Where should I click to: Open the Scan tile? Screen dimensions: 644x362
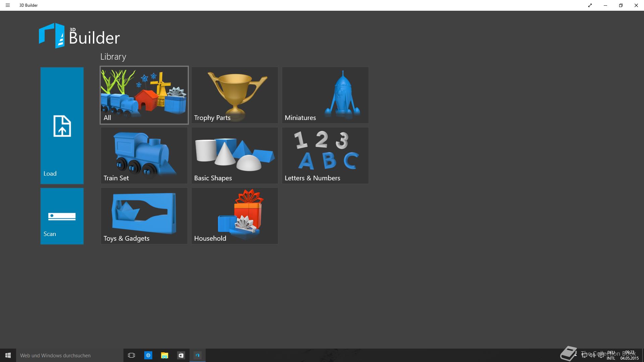(x=62, y=216)
